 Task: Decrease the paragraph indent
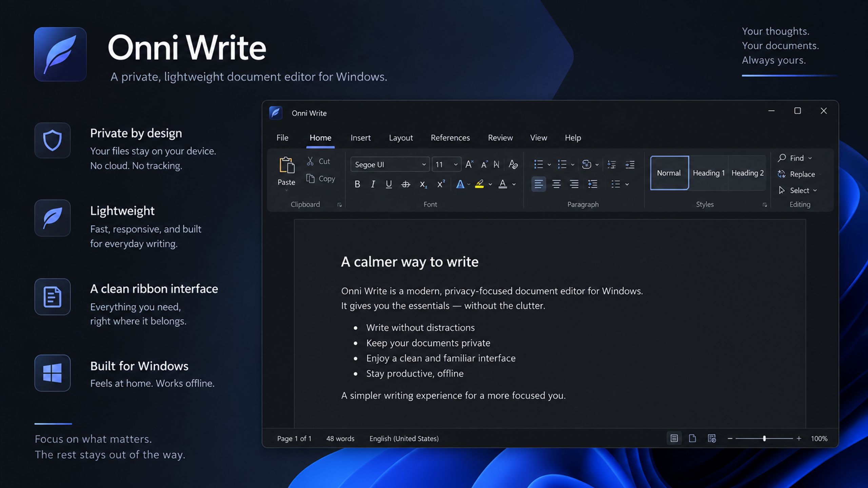pos(612,165)
